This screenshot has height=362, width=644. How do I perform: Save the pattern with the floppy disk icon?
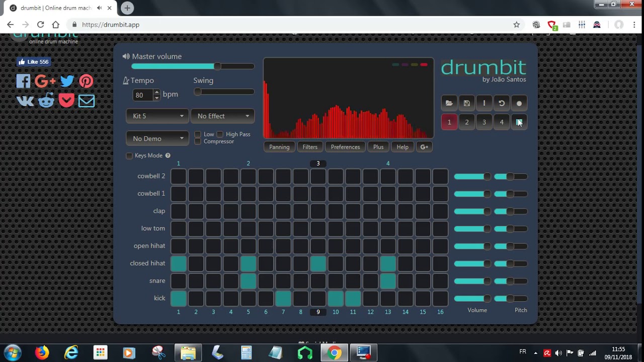coord(467,103)
